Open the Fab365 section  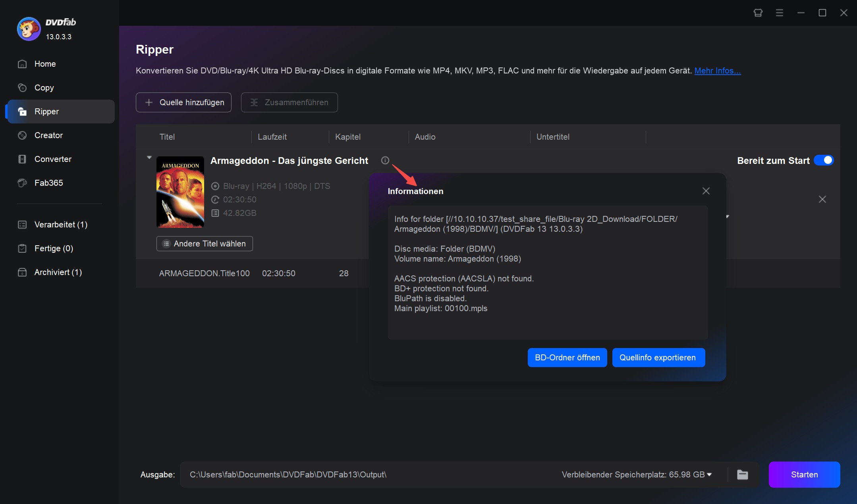[x=61, y=183]
